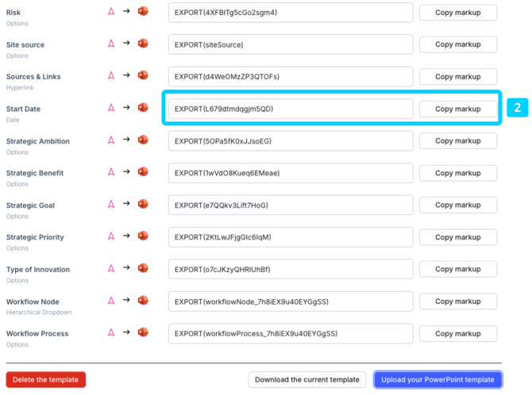Click the PowerPoint icon in Workflow Process row
The image size is (532, 395).
143,332
